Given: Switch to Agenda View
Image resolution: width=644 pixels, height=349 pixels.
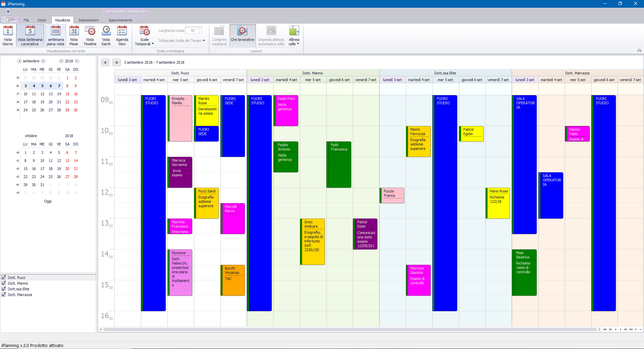Looking at the screenshot, I should click(122, 36).
